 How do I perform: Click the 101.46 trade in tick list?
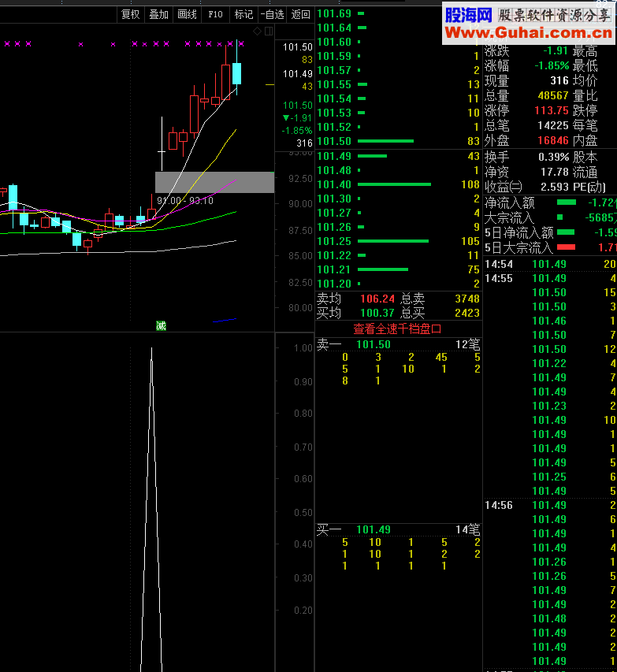point(549,321)
